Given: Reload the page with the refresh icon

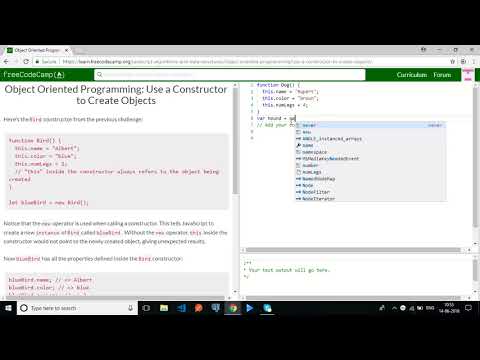Looking at the screenshot, I should (x=26, y=62).
